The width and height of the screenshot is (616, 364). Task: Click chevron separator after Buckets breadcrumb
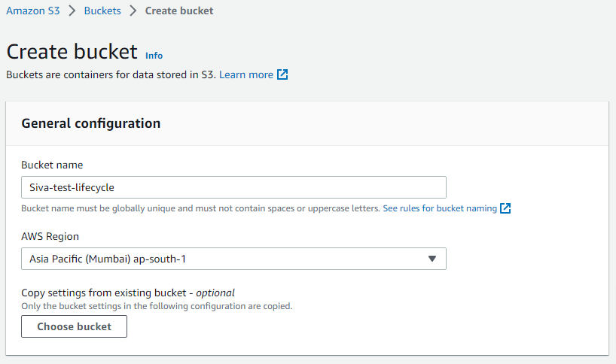pos(133,11)
